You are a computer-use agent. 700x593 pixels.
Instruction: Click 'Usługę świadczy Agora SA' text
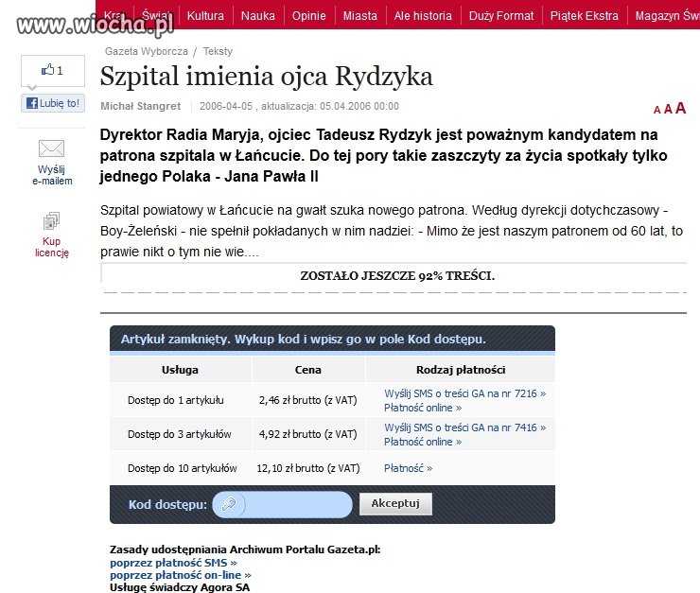[180, 587]
